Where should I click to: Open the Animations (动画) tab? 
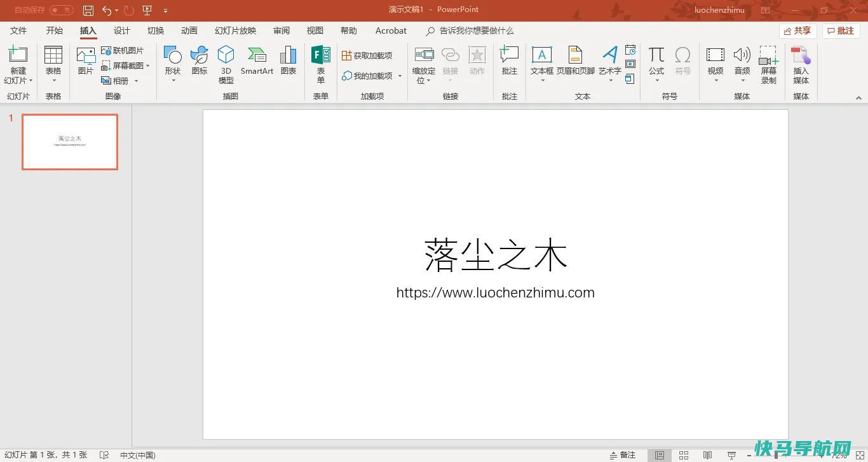(189, 31)
